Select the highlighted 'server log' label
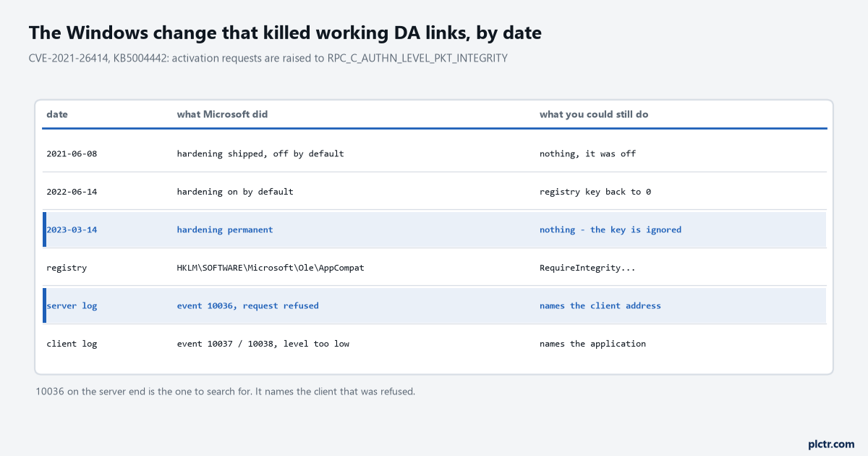Screen dimensions: 868x456 pos(72,305)
